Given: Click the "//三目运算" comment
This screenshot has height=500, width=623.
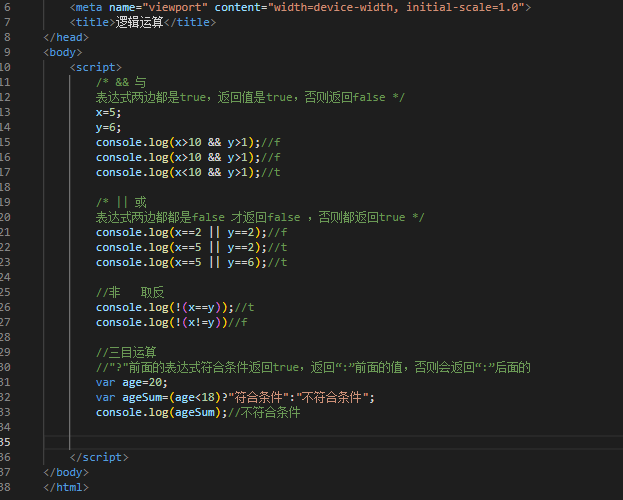Looking at the screenshot, I should point(126,353).
